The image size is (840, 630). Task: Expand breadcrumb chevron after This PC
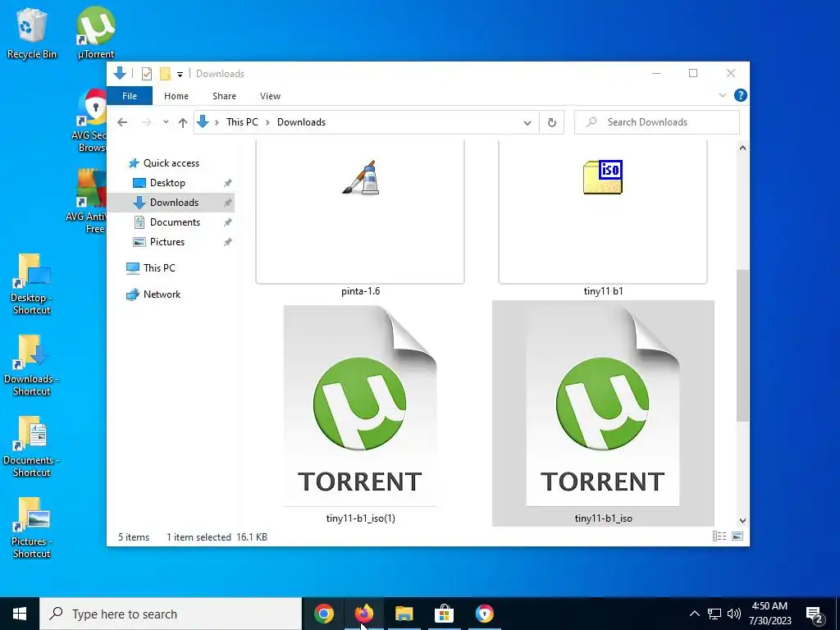click(267, 123)
